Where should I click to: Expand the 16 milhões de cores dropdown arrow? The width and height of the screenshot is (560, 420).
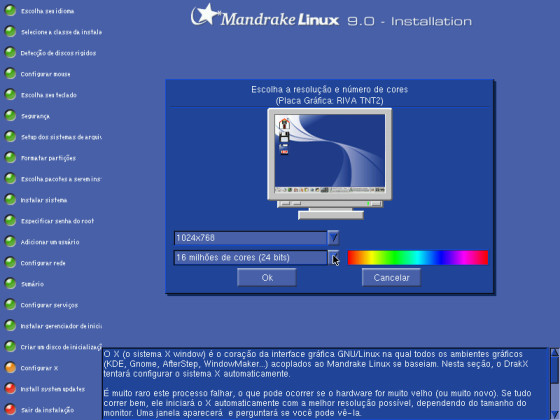pyautogui.click(x=333, y=258)
